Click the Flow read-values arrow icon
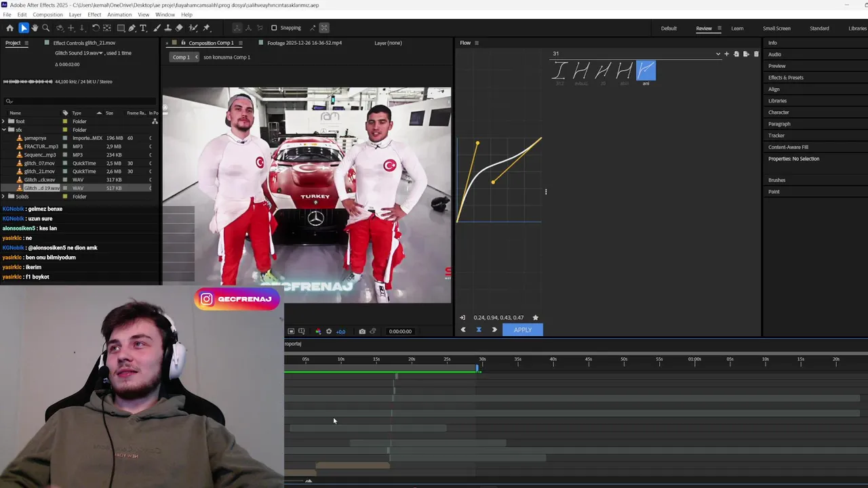This screenshot has height=488, width=868. click(462, 317)
